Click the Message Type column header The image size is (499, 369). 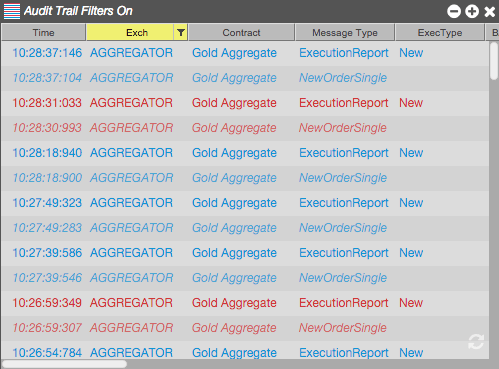click(345, 32)
